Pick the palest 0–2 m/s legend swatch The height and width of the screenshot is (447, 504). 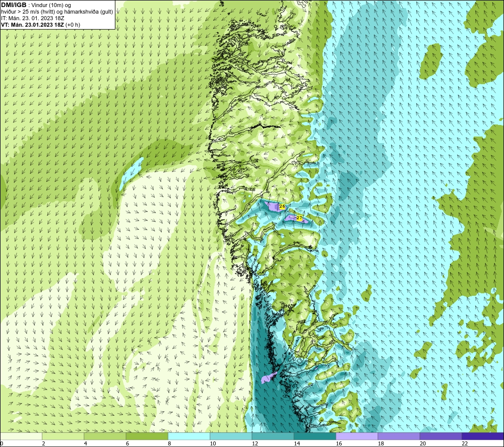21,436
